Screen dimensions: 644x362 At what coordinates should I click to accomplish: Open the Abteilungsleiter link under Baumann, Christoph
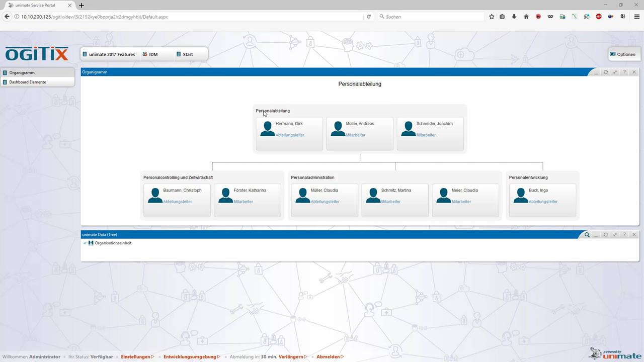click(x=178, y=202)
